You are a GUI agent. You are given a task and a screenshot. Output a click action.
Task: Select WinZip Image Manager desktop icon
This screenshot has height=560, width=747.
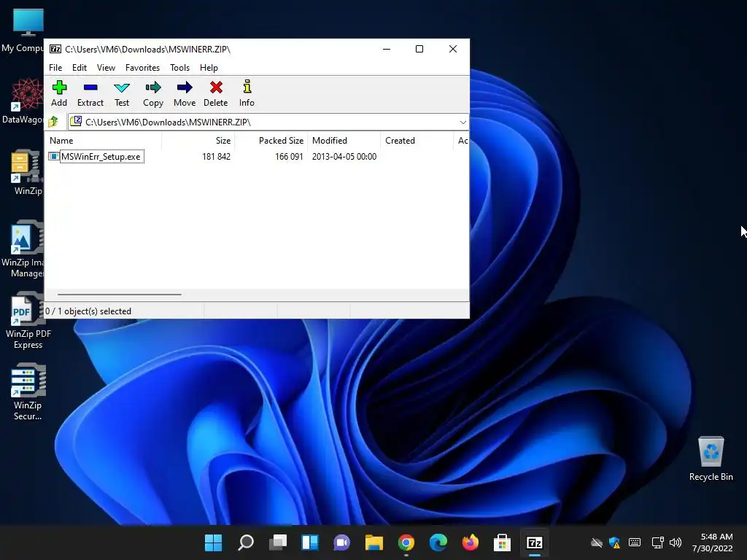pyautogui.click(x=24, y=249)
